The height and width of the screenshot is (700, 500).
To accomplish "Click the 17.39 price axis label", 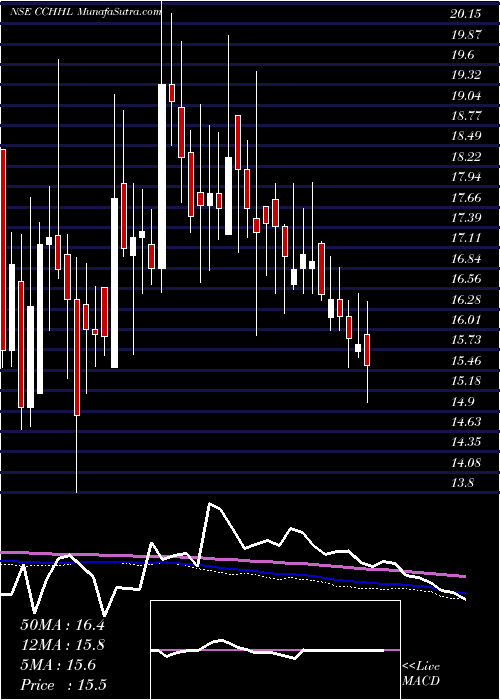I will pos(466,218).
